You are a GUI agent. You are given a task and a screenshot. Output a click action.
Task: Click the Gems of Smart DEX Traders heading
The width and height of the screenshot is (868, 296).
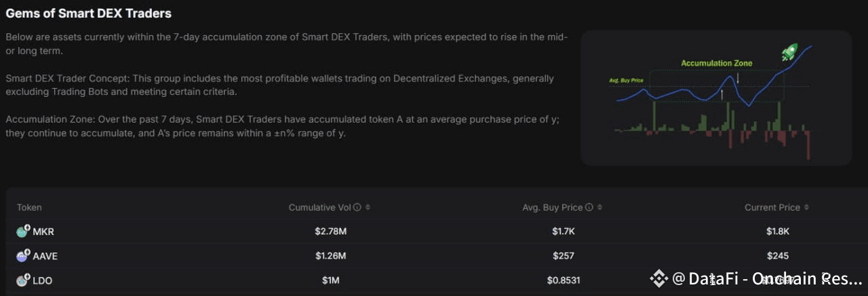tap(88, 13)
